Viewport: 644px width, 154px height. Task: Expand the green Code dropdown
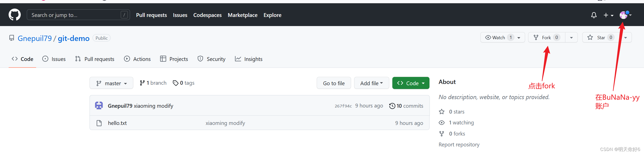pos(411,83)
